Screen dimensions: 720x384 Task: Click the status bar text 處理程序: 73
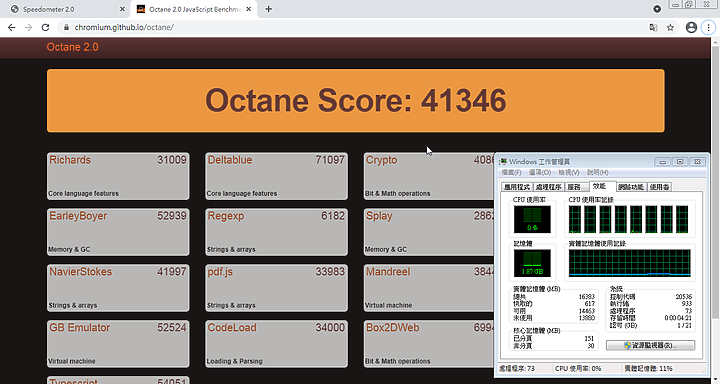coord(517,368)
